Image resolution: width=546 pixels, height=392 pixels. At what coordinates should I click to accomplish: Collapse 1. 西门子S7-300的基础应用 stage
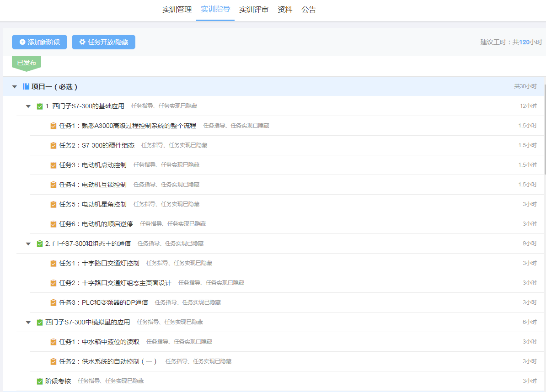[x=28, y=106]
